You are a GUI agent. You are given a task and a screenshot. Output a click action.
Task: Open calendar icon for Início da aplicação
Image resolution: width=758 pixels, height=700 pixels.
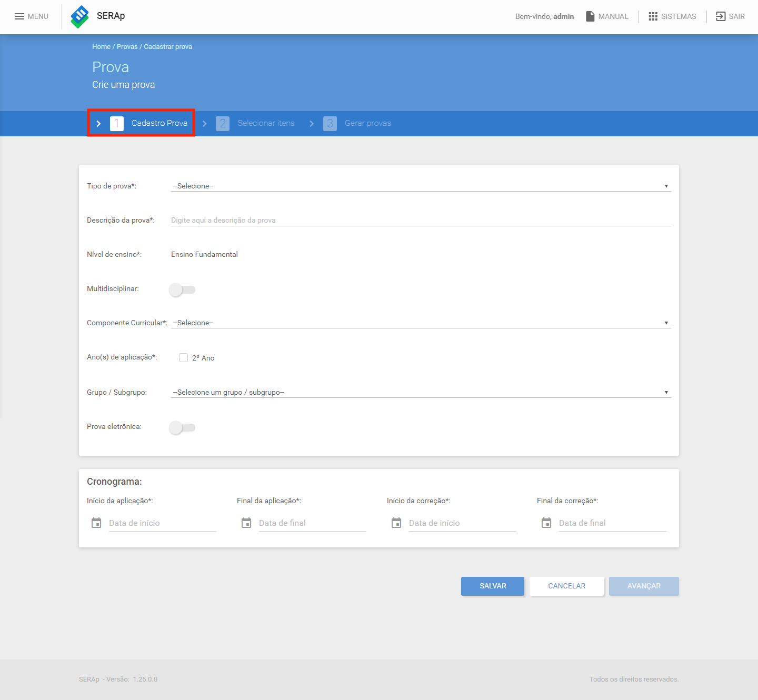[96, 523]
